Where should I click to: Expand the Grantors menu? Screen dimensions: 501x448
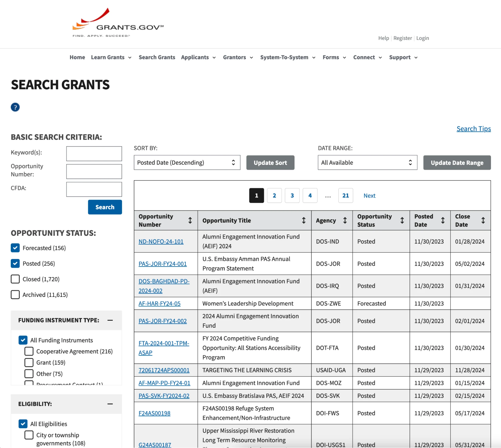pyautogui.click(x=238, y=57)
